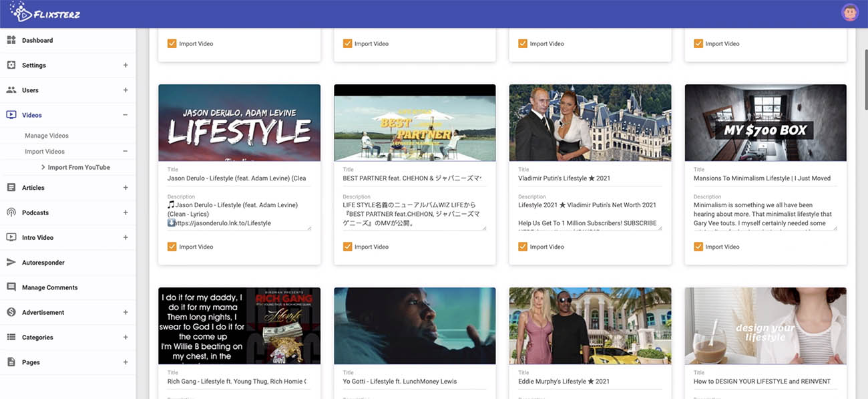Open Manage Videos in sidebar
The width and height of the screenshot is (868, 399).
pos(47,136)
